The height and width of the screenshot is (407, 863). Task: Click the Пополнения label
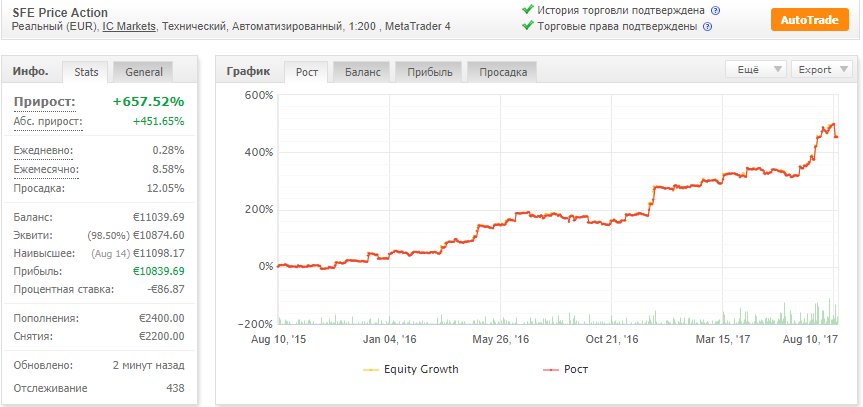coord(46,318)
